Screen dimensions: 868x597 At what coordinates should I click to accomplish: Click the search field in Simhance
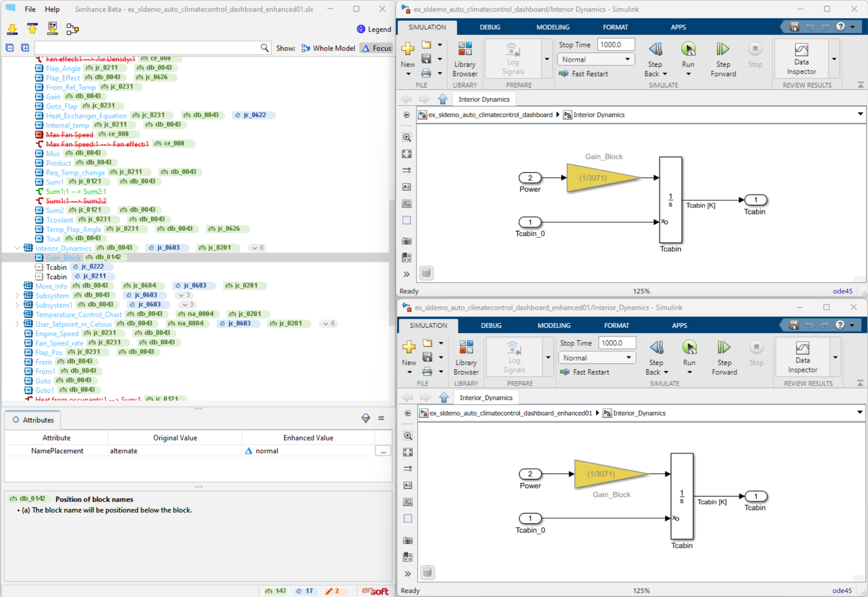coord(147,48)
